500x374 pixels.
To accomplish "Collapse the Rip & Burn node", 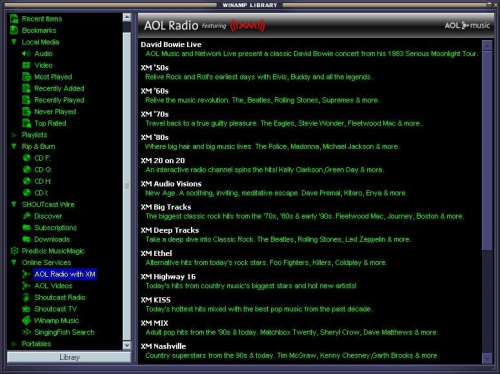I will point(14,146).
